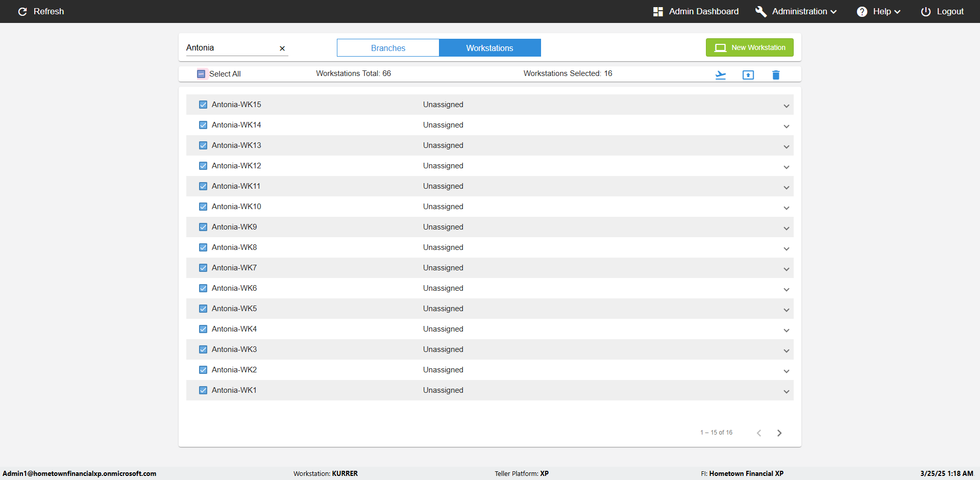Click Workstations Total: 66 text
This screenshot has width=980, height=480.
[353, 73]
